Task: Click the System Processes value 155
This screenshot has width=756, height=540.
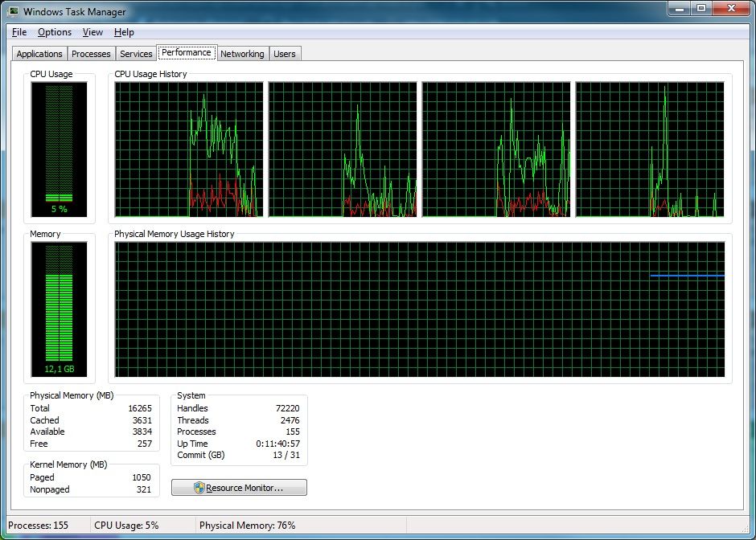Action: point(293,432)
